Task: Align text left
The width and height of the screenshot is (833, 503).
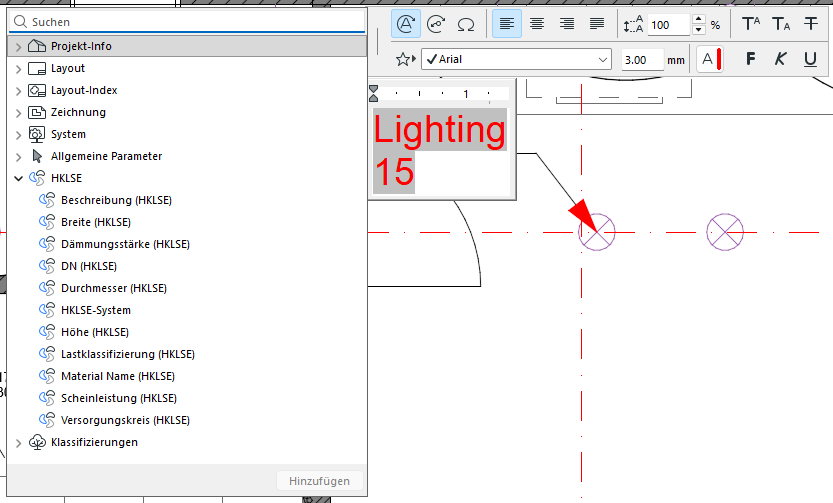Action: (x=507, y=24)
